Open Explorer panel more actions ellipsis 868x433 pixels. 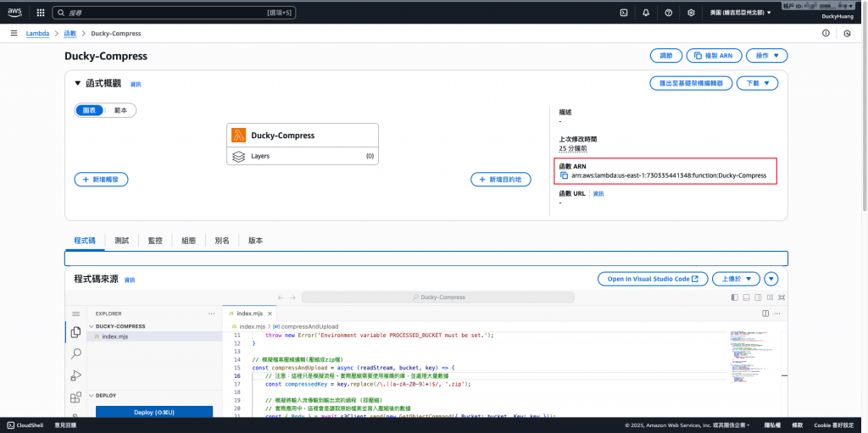pyautogui.click(x=211, y=314)
